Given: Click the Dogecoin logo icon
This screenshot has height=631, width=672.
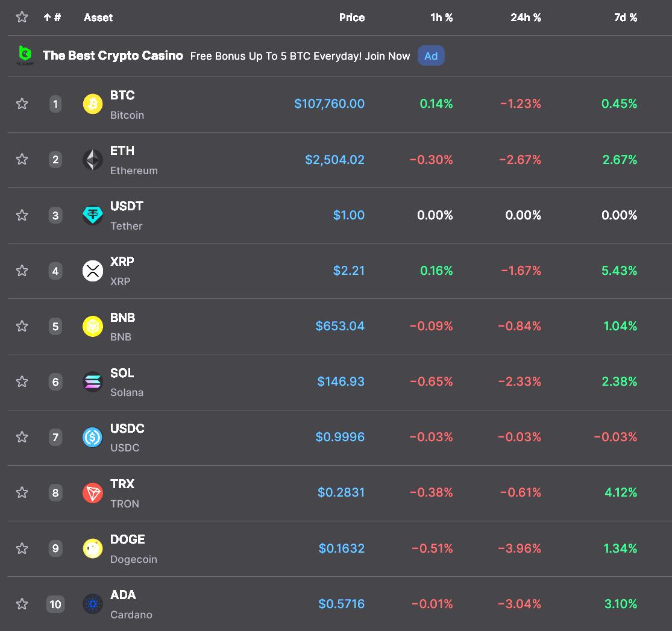Looking at the screenshot, I should (x=93, y=548).
